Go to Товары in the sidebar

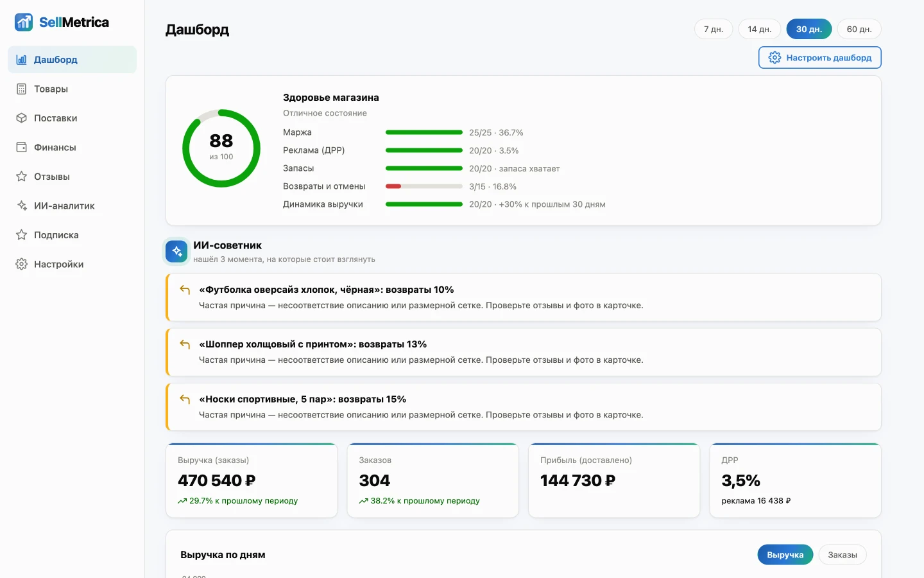(72, 89)
